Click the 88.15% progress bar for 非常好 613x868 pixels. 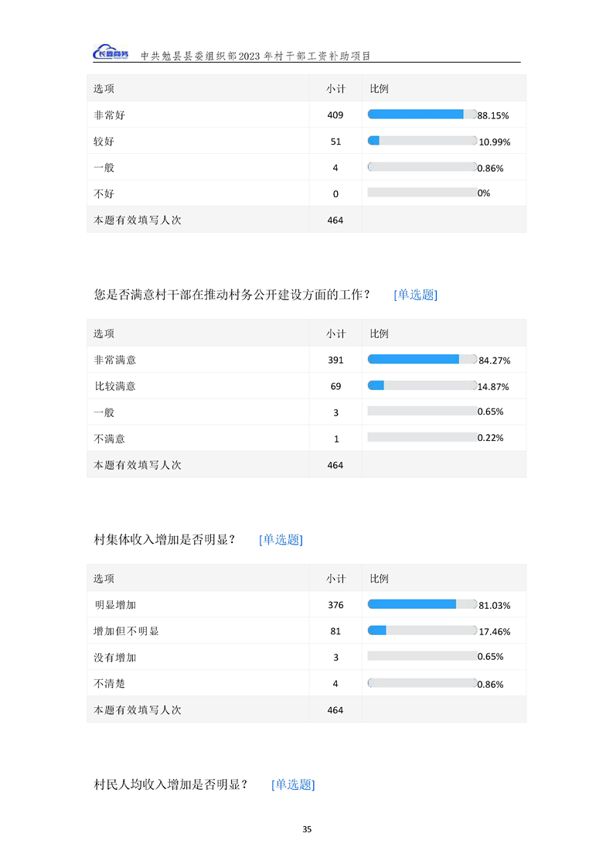(421, 114)
